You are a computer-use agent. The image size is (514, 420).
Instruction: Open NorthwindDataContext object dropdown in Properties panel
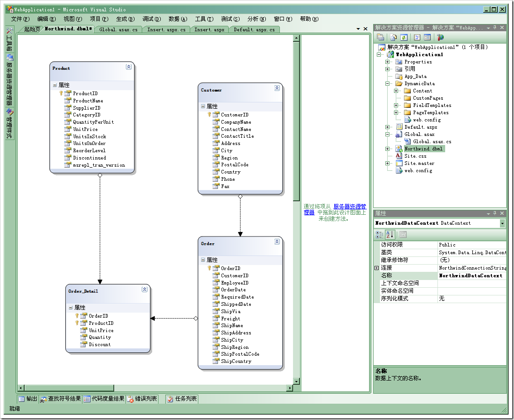502,223
